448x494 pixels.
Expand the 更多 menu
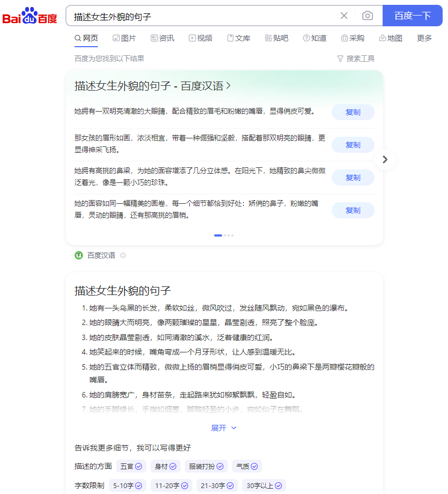[424, 39]
